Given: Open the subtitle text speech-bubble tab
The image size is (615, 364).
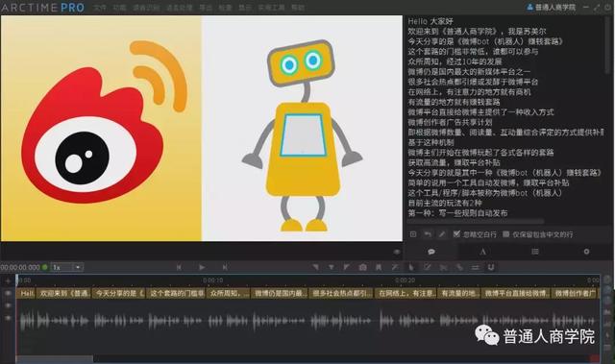Looking at the screenshot, I should tap(431, 252).
